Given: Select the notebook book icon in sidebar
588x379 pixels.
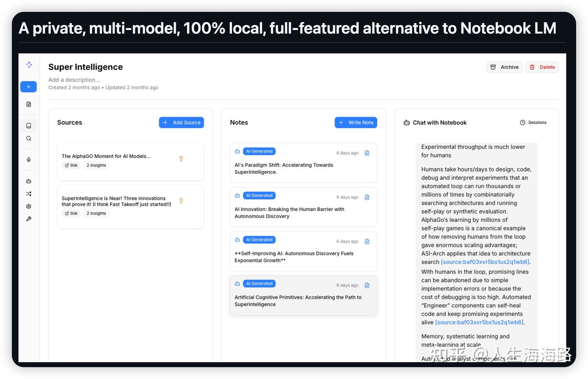Looking at the screenshot, I should coord(29,126).
